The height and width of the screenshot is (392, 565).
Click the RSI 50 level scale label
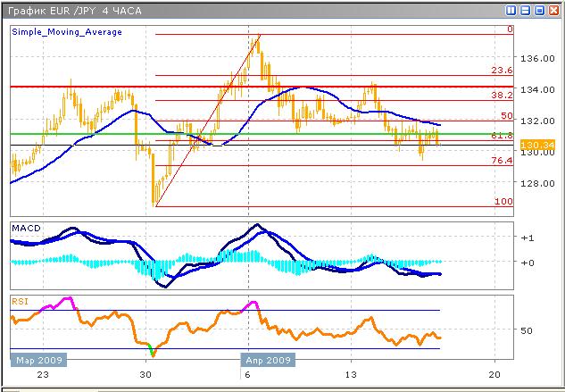[x=528, y=330]
